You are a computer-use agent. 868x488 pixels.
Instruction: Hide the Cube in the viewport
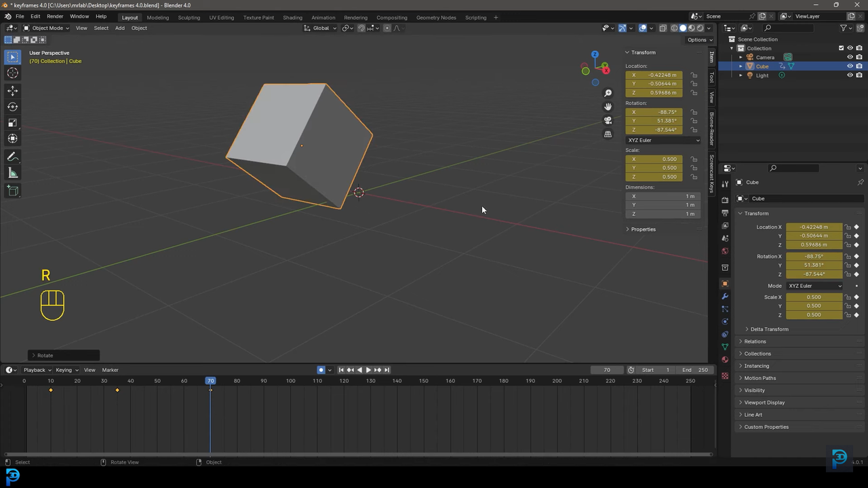(850, 67)
